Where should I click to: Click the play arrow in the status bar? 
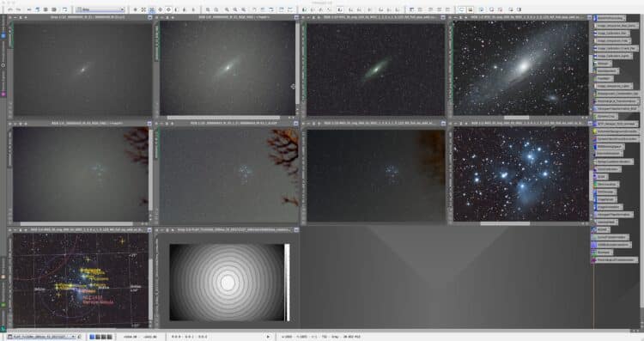tap(268, 337)
